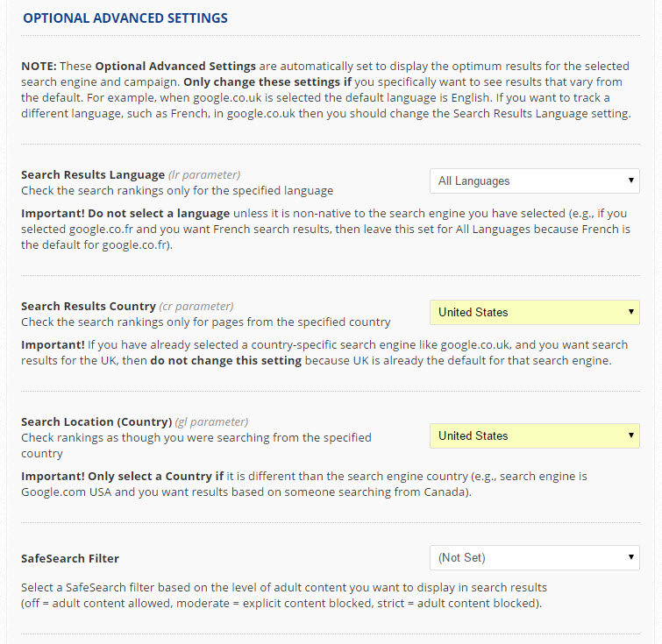Click the arrow on the (Not Set) select
Screen dimensions: 662x644
pos(630,558)
